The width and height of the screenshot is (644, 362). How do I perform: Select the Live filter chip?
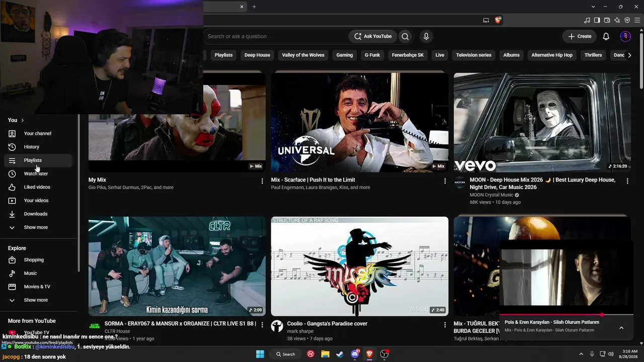440,55
